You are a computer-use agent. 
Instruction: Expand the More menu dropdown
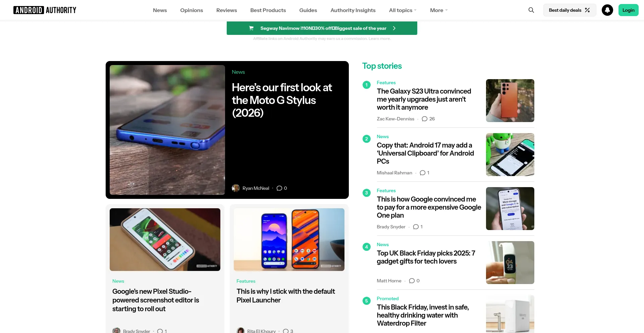coord(439,10)
